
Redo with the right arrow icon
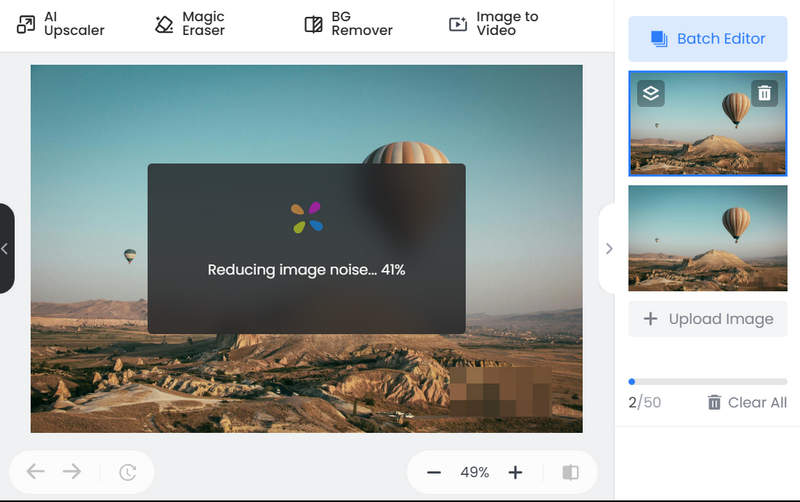72,472
